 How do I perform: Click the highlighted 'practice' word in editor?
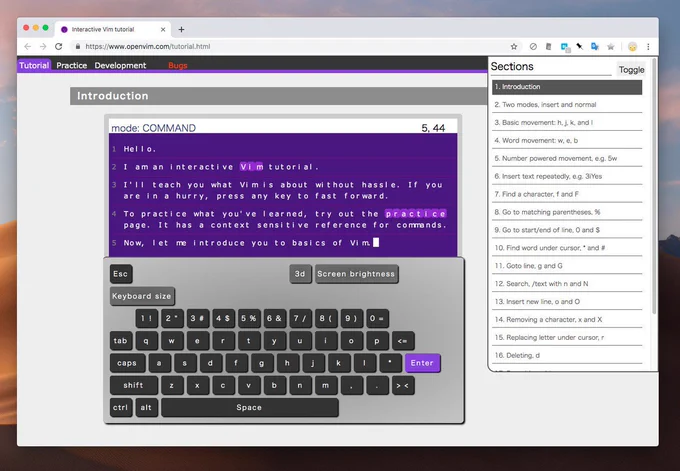pyautogui.click(x=415, y=214)
